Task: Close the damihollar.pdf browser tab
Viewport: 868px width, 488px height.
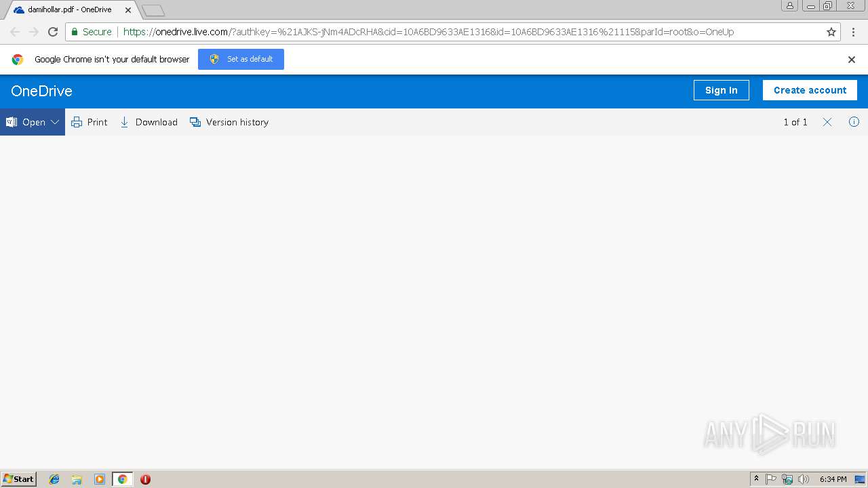Action: coord(128,10)
